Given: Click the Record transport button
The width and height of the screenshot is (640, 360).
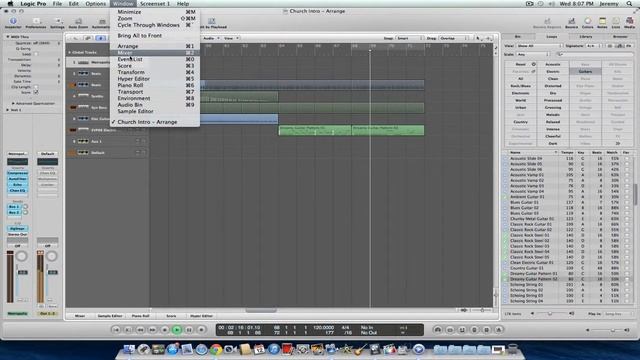Looking at the screenshot, I should [202, 329].
